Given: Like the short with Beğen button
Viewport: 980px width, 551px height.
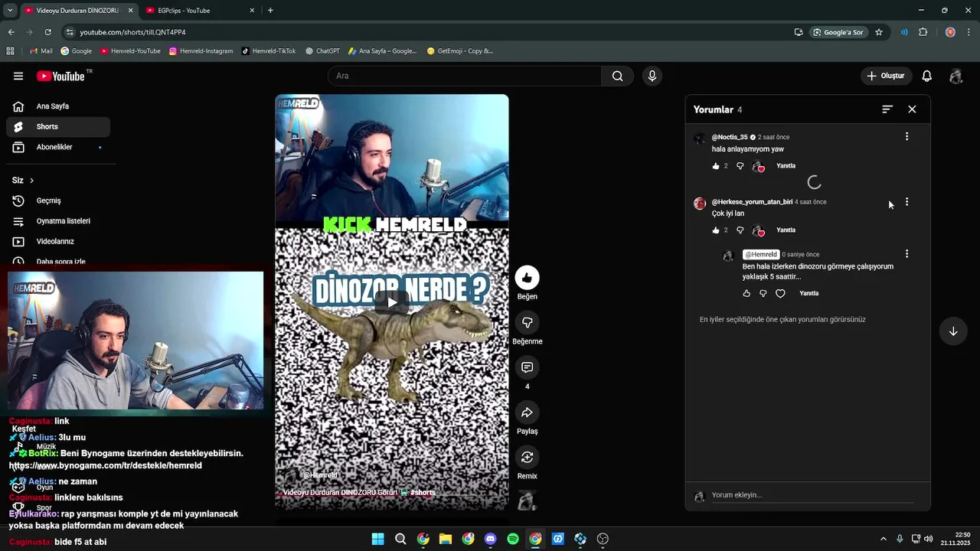Looking at the screenshot, I should click(527, 278).
